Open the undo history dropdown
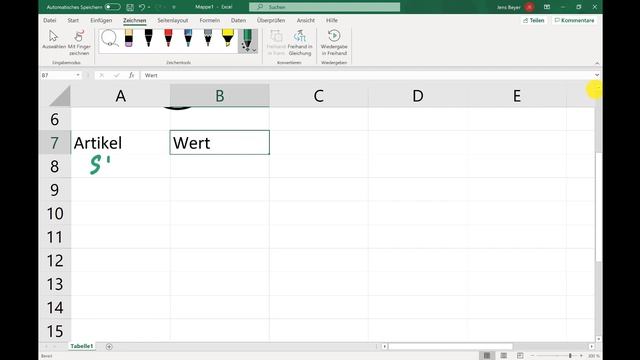Image resolution: width=640 pixels, height=360 pixels. tap(149, 7)
